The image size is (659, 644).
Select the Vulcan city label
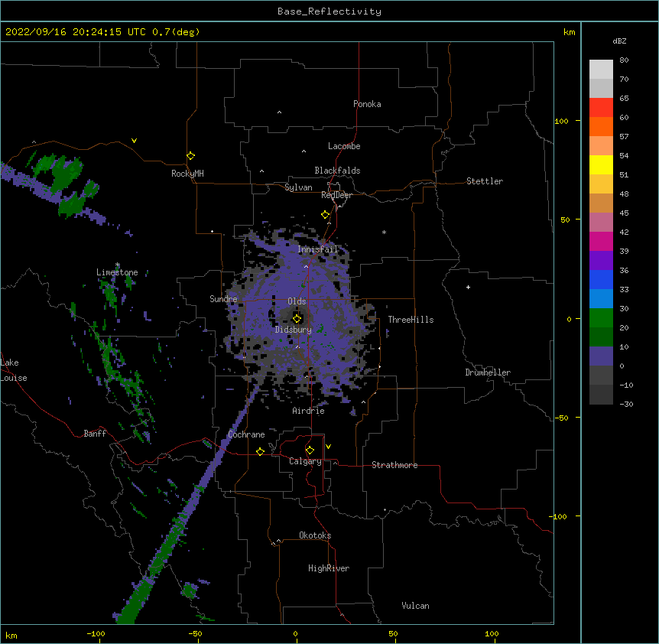[x=415, y=606]
